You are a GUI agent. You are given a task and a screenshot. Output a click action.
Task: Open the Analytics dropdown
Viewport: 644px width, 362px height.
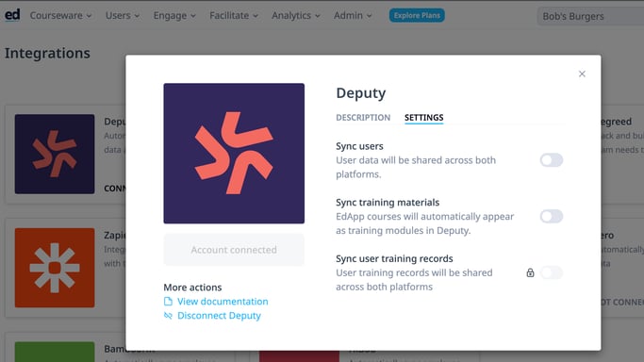(x=296, y=16)
